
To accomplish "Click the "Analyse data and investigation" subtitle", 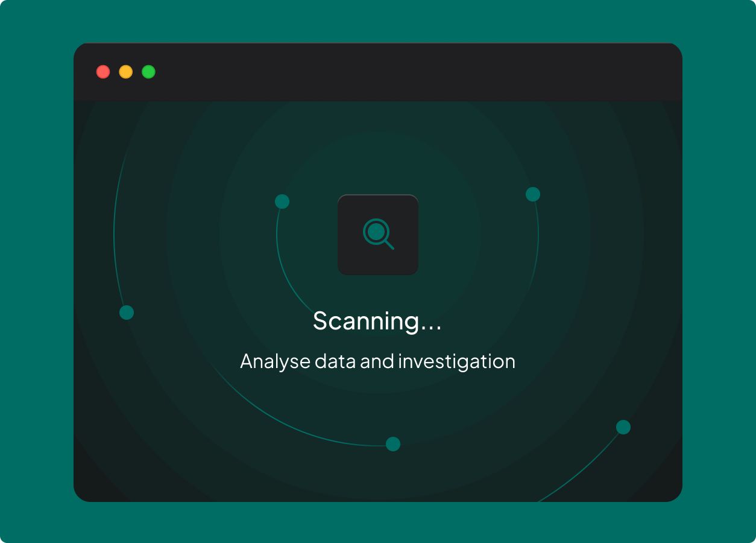I will pos(377,361).
